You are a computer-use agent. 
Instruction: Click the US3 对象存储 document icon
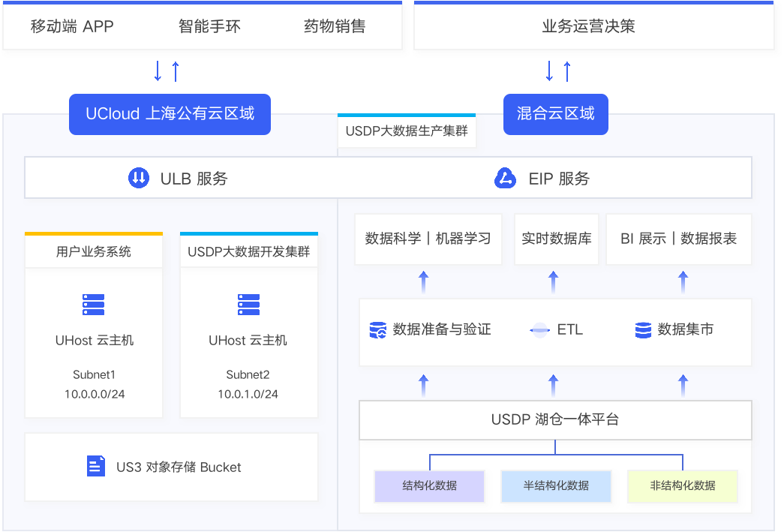(x=95, y=466)
